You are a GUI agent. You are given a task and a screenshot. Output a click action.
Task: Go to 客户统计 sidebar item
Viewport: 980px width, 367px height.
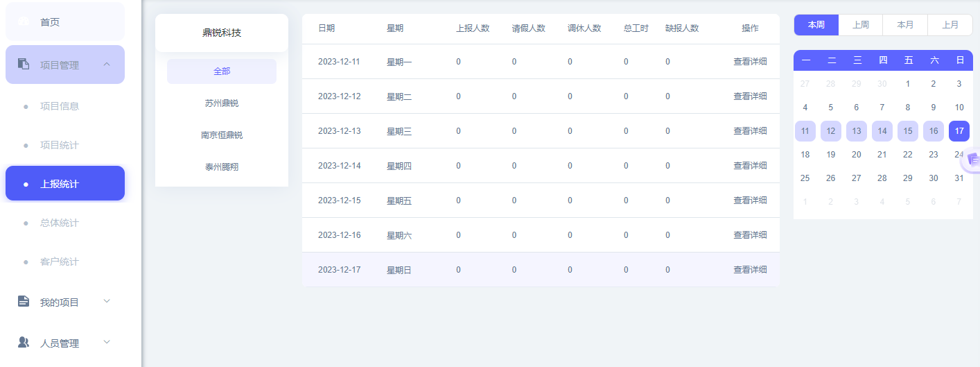[60, 262]
